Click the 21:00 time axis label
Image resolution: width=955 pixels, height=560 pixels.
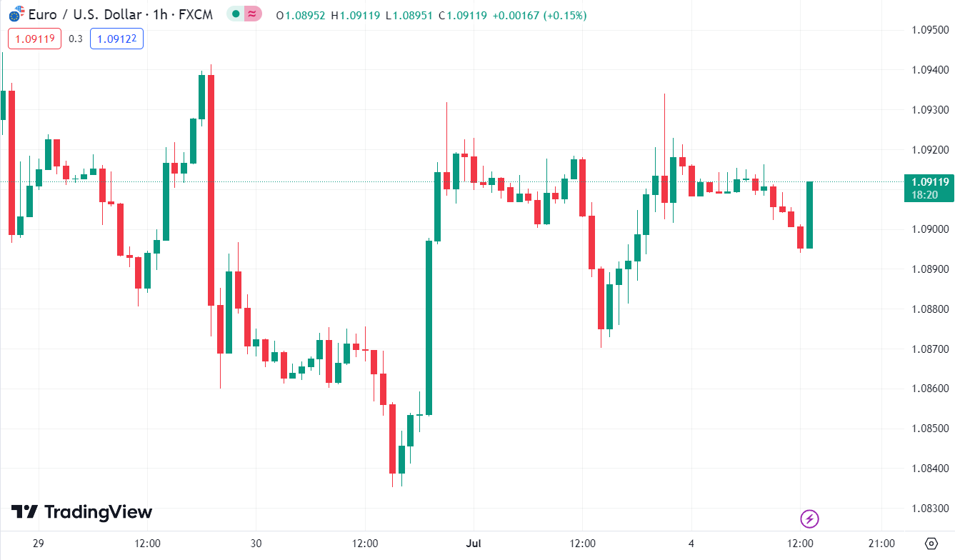pyautogui.click(x=882, y=544)
